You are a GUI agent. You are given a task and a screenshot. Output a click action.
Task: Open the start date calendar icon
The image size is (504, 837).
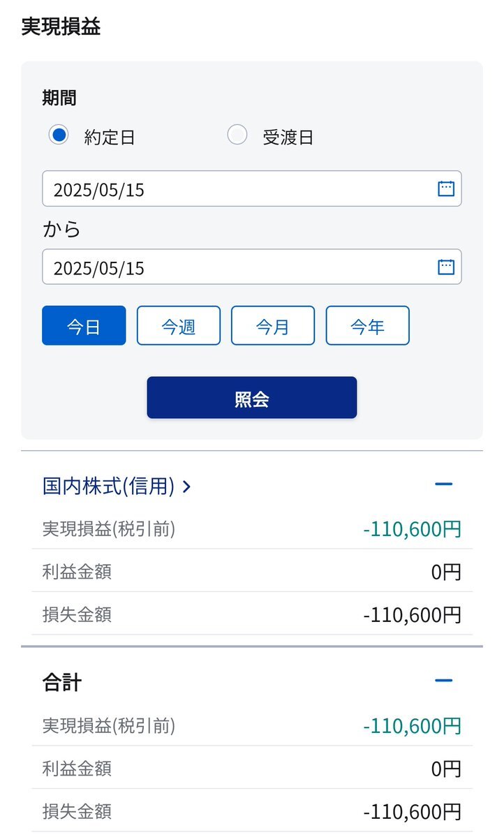point(446,188)
